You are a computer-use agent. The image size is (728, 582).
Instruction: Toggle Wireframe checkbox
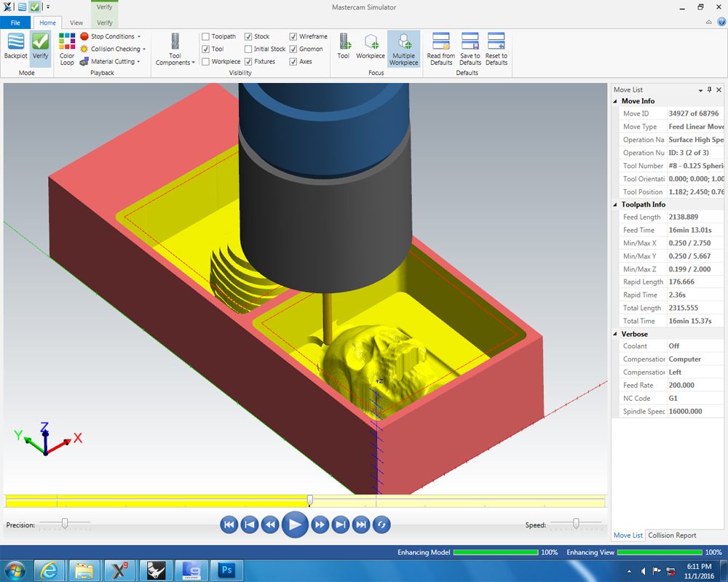(x=293, y=36)
